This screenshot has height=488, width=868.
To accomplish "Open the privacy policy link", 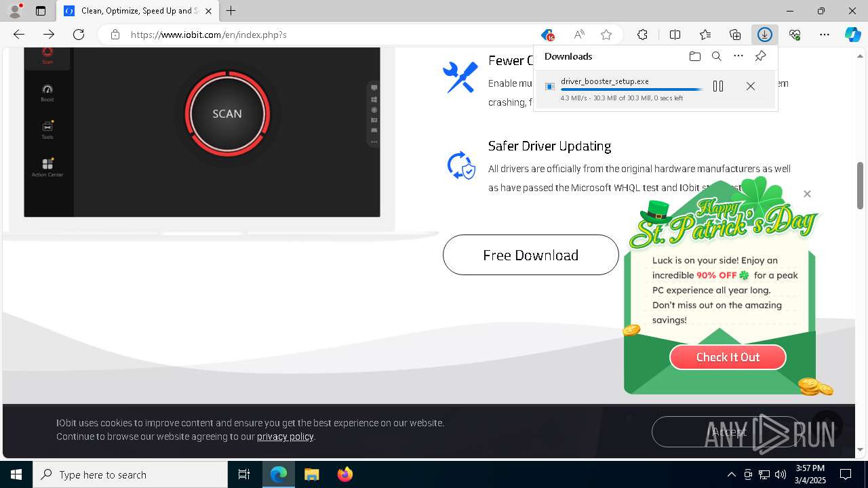I will (285, 436).
